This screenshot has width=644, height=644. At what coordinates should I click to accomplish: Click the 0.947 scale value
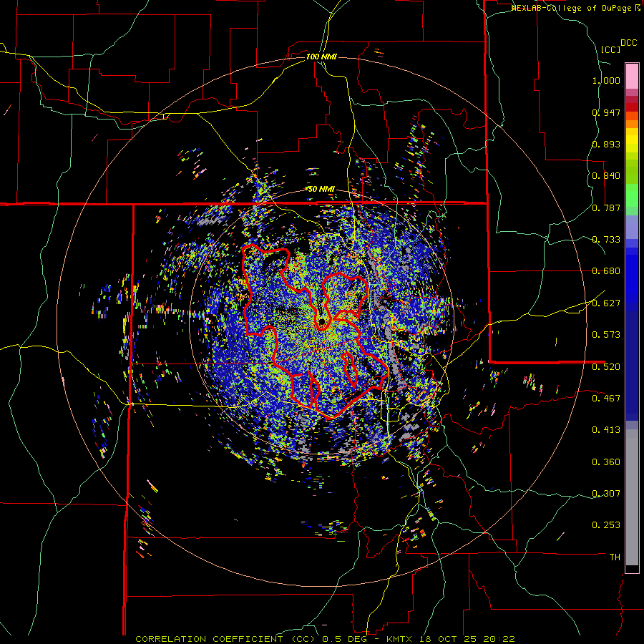[606, 112]
